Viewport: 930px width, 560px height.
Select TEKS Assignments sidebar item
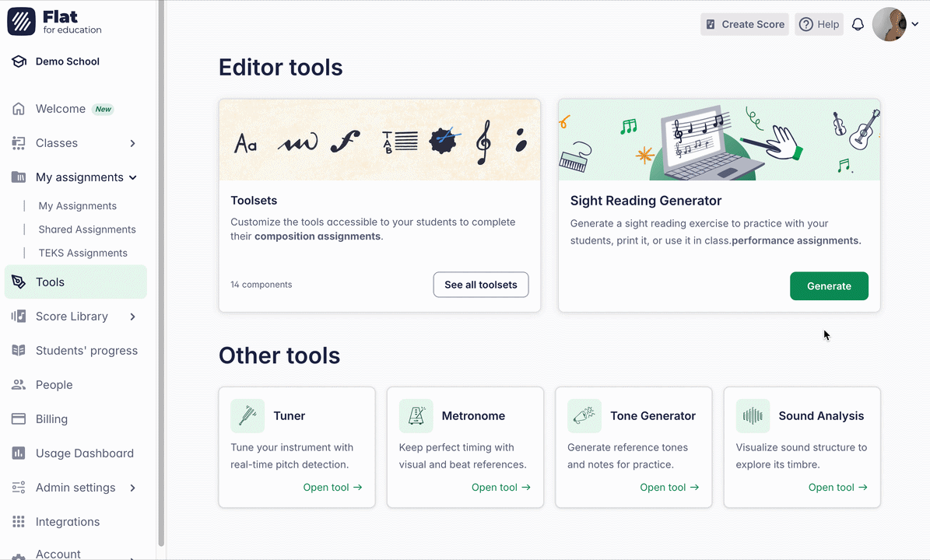tap(82, 253)
